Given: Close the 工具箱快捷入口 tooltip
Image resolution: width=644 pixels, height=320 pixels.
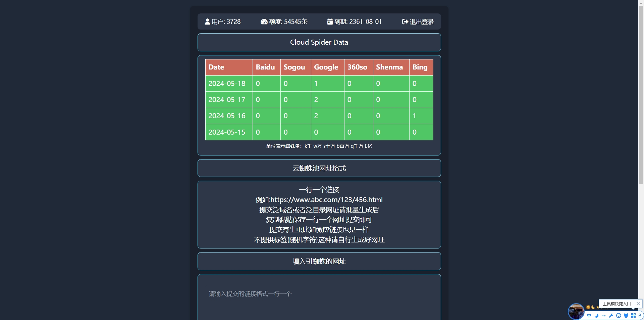Looking at the screenshot, I should 638,304.
